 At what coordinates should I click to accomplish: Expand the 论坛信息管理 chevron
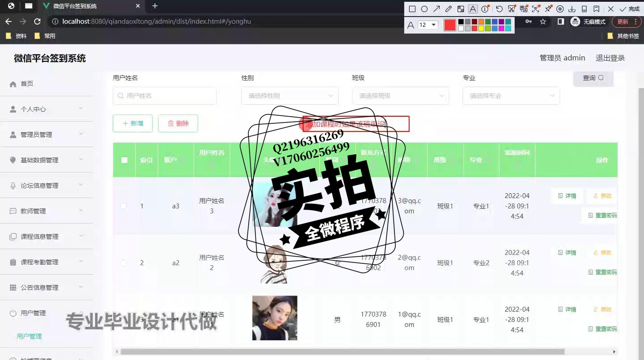tap(81, 185)
